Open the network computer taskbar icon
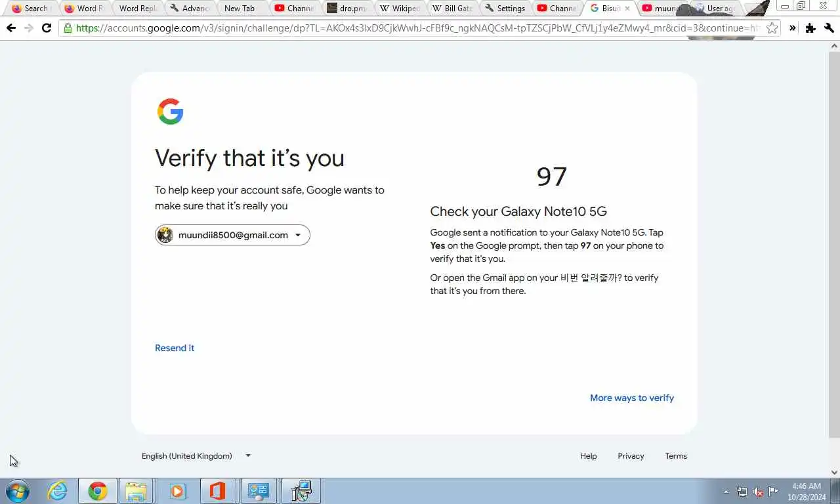 tap(301, 491)
